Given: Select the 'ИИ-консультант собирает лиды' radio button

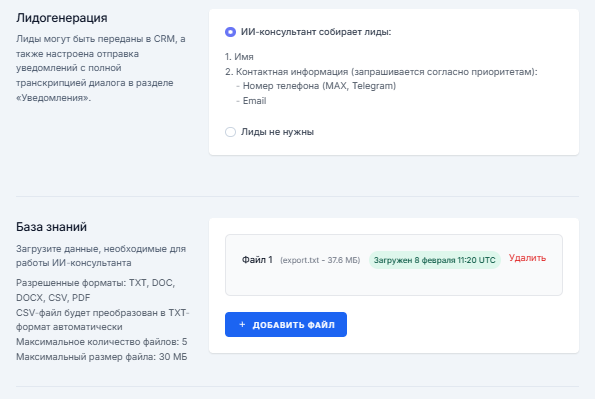Looking at the screenshot, I should point(230,32).
